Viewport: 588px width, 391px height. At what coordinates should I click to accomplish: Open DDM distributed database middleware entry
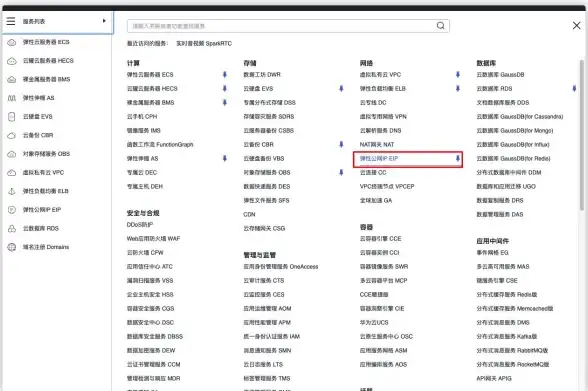(x=508, y=172)
